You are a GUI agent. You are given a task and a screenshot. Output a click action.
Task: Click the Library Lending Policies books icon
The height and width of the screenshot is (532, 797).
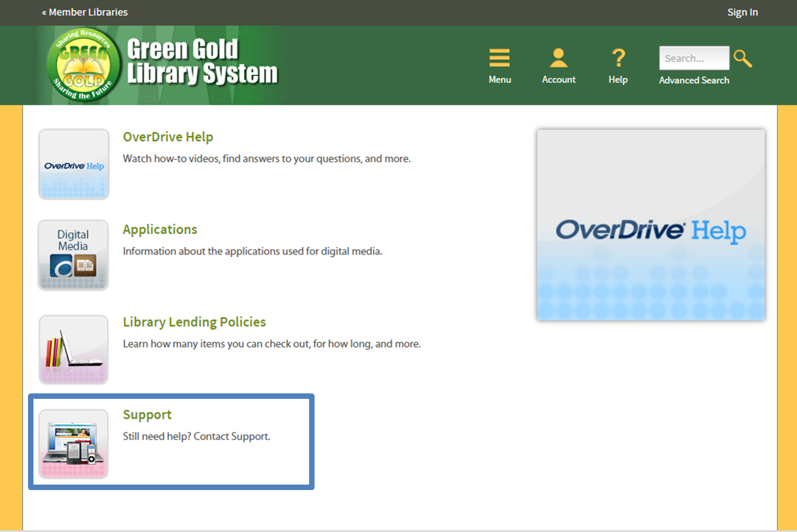73,349
